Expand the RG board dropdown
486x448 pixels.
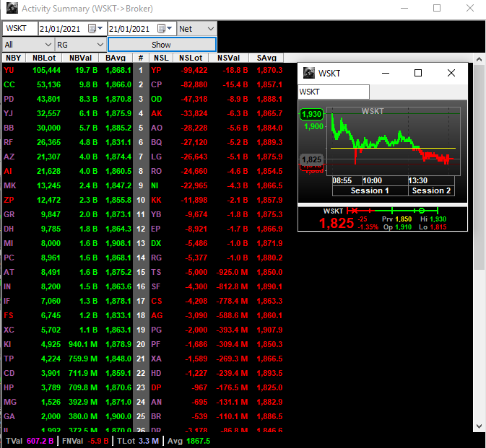[100, 45]
